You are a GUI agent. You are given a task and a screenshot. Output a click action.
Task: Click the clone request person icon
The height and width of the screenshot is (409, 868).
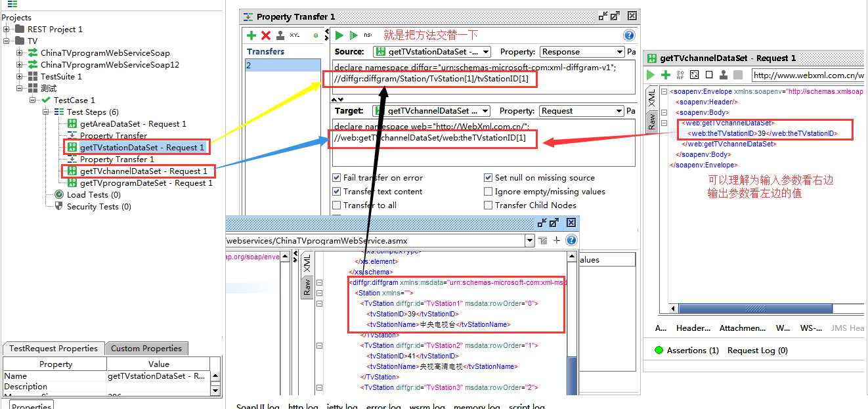point(724,75)
